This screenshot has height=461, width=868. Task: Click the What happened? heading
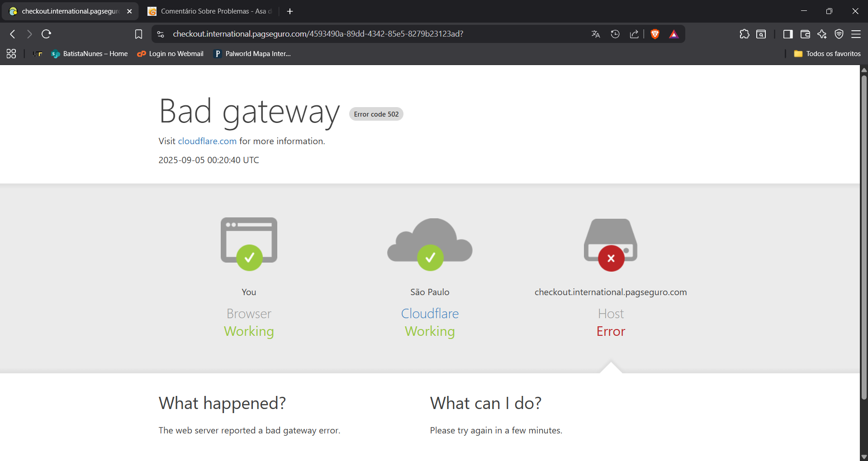coord(222,403)
